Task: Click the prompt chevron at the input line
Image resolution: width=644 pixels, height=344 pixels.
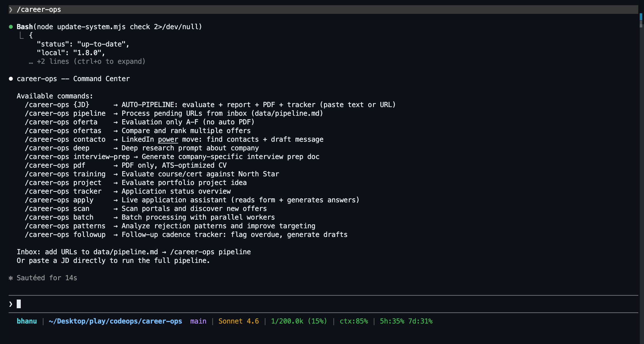Action: click(x=11, y=304)
